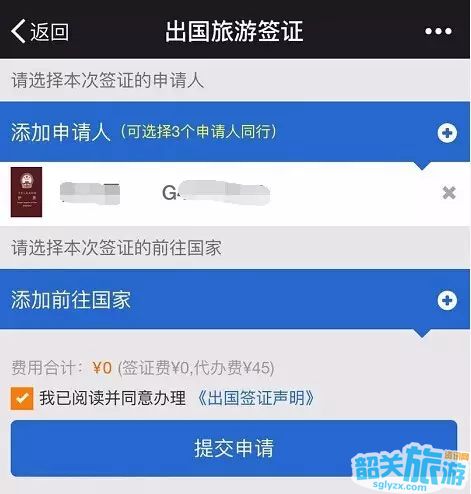The image size is (471, 494).
Task: Click the 请选择本次签证的申请人 heading
Action: point(107,81)
